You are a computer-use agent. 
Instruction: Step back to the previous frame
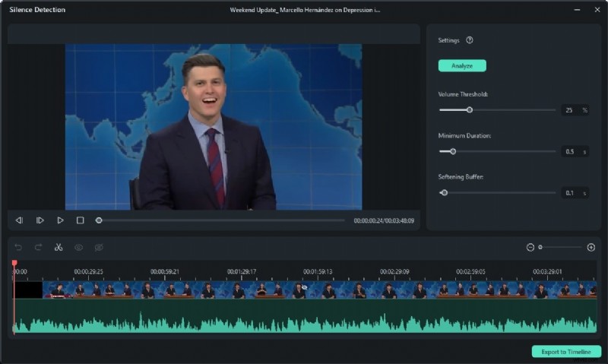coord(19,220)
